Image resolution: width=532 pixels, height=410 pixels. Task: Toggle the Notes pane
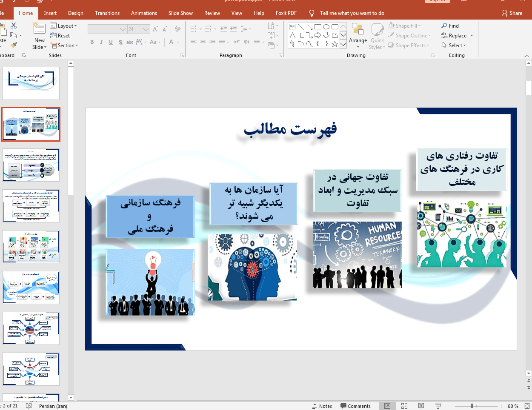pos(322,406)
